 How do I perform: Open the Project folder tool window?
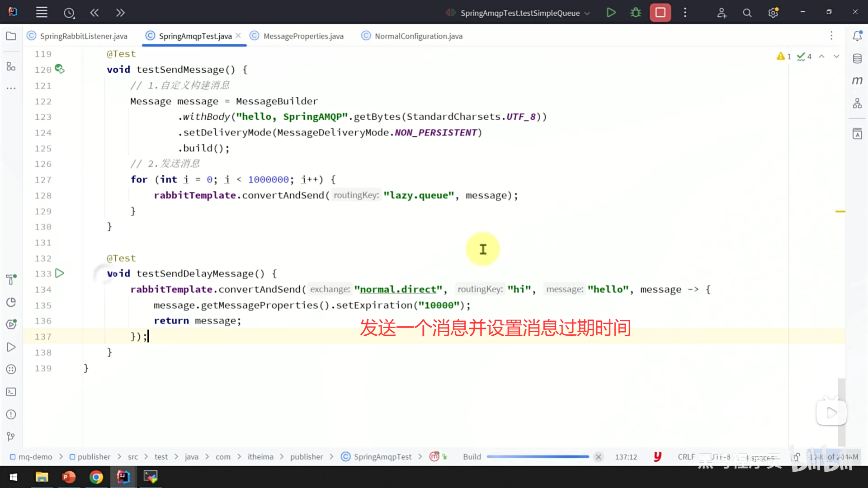pyautogui.click(x=11, y=36)
